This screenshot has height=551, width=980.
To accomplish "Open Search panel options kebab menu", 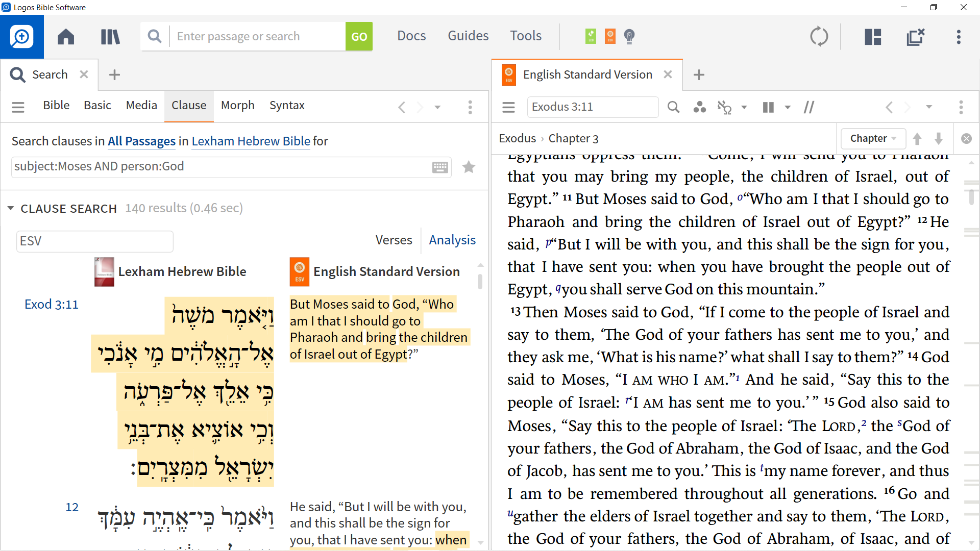I will pos(470,107).
